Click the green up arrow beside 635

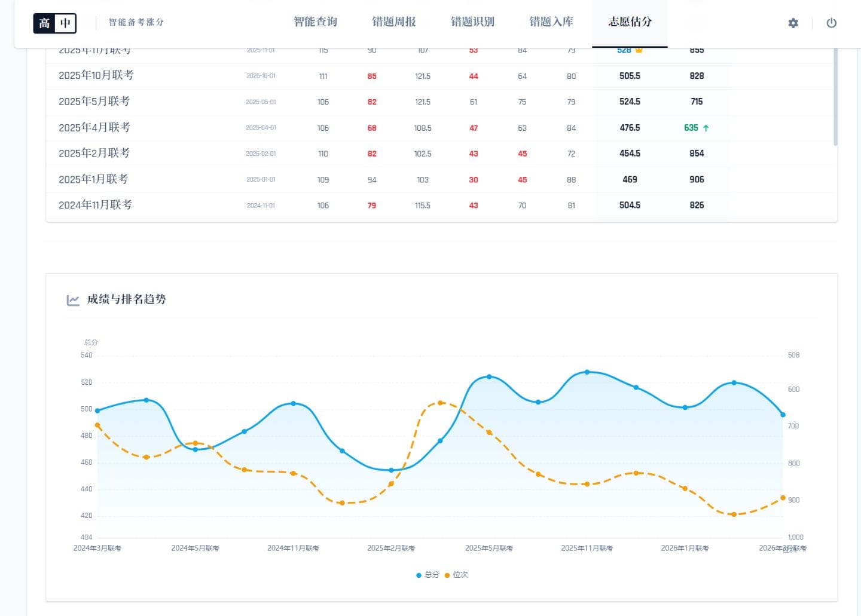(x=706, y=128)
